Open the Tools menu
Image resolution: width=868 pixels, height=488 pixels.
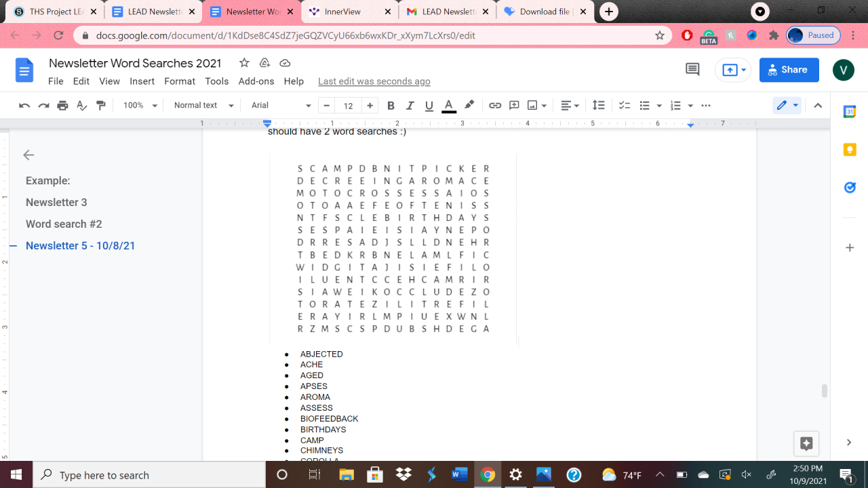(217, 81)
